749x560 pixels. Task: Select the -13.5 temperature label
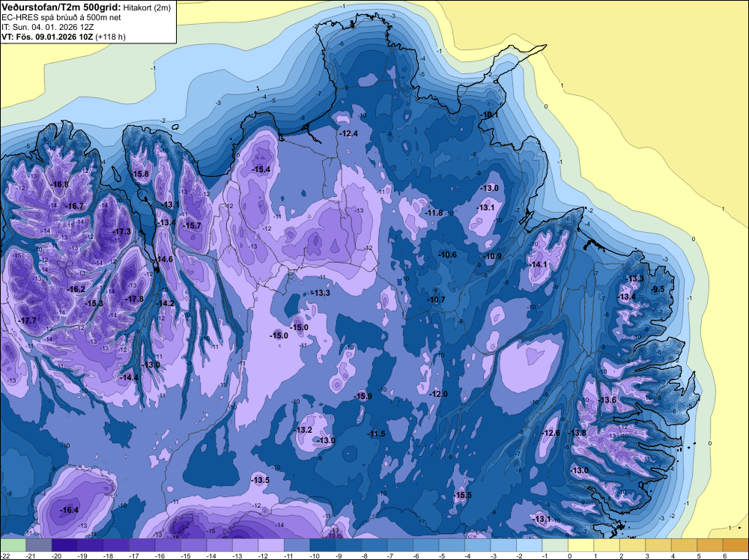click(x=261, y=480)
